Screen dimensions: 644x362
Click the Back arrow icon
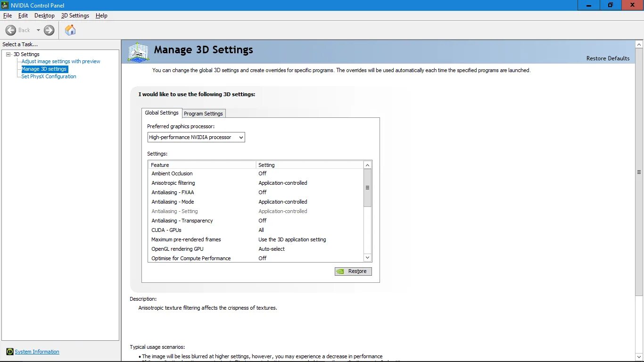pos(11,30)
